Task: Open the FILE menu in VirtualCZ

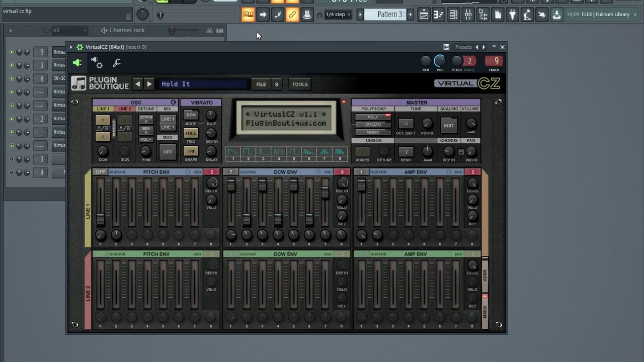Action: pos(261,84)
